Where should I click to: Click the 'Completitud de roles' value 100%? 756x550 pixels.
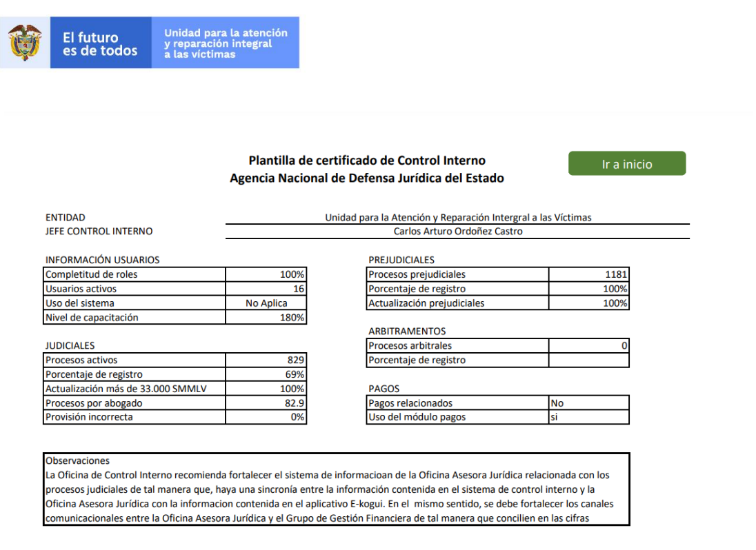tap(266, 274)
